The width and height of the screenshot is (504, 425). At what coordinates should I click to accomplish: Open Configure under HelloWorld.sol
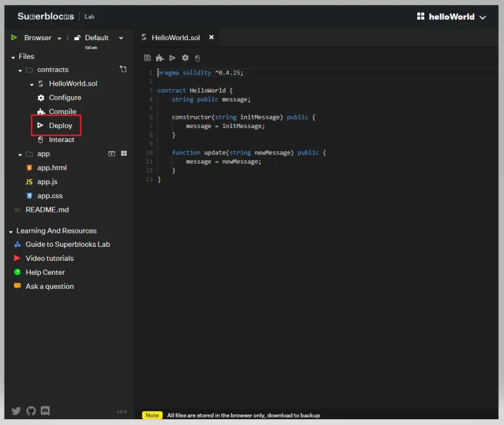point(65,98)
